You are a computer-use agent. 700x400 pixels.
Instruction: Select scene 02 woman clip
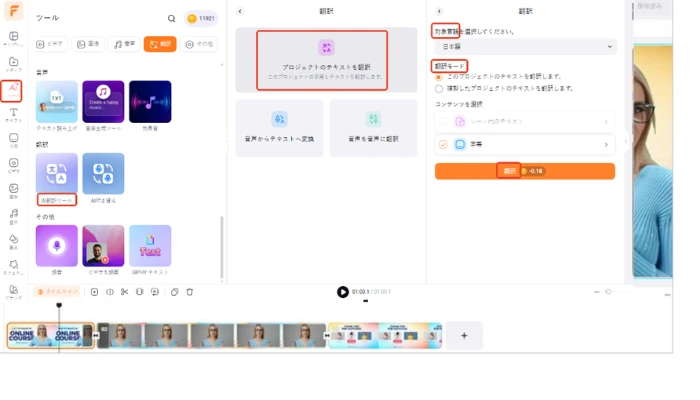coord(212,335)
